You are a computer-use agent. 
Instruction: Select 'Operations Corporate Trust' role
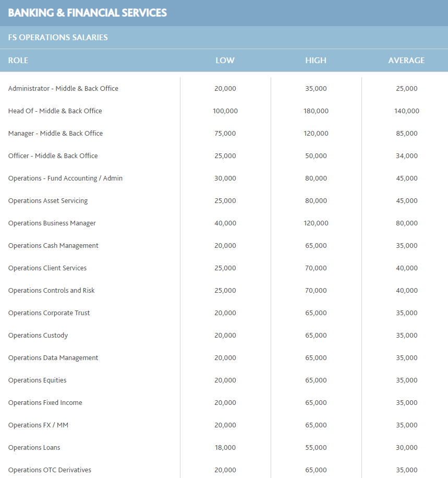49,313
